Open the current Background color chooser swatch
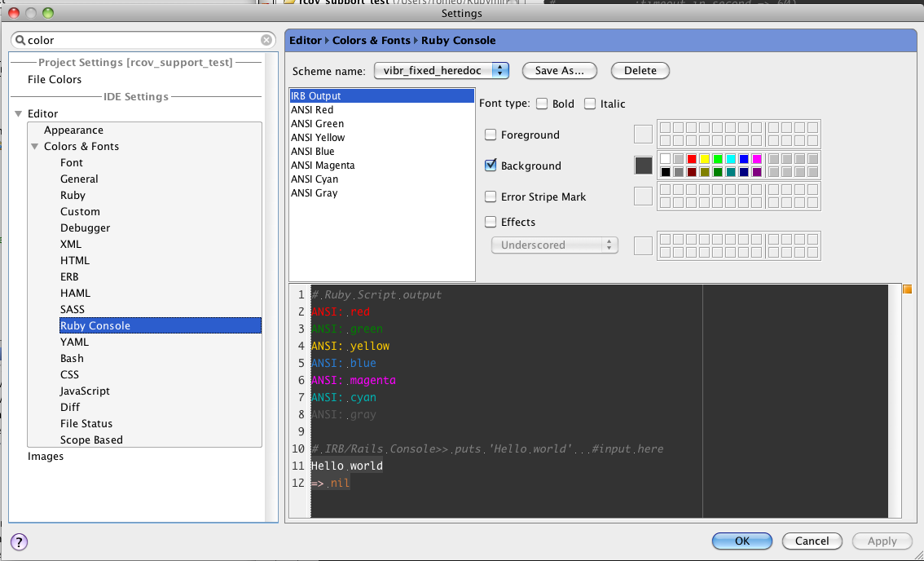This screenshot has height=561, width=924. pyautogui.click(x=643, y=166)
